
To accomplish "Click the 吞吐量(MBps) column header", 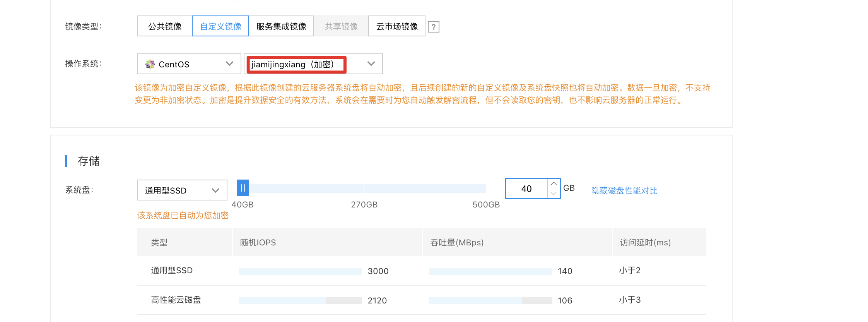I will 457,242.
